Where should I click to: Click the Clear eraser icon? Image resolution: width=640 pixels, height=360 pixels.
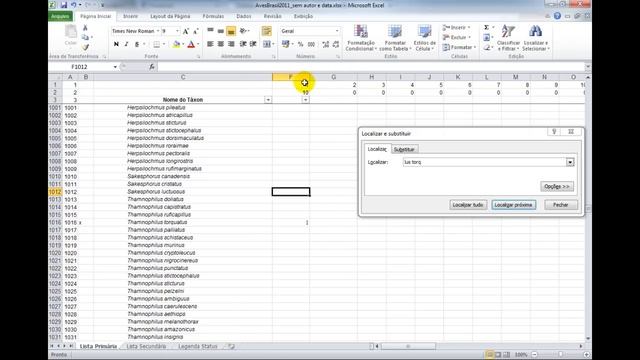[x=487, y=48]
